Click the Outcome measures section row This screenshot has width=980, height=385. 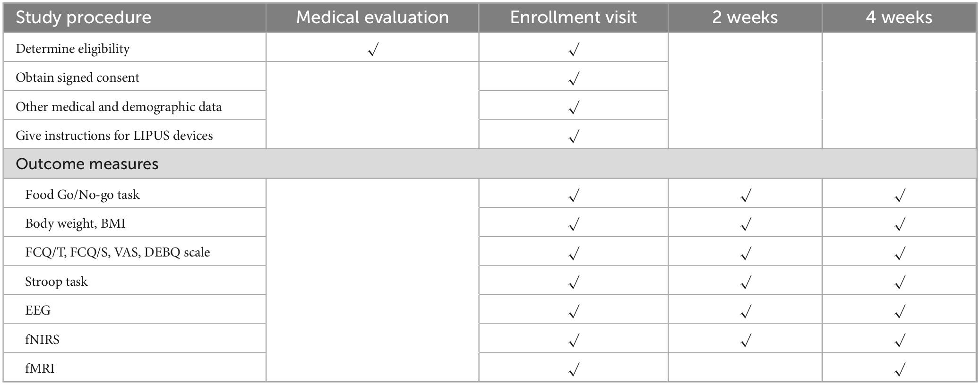87,164
